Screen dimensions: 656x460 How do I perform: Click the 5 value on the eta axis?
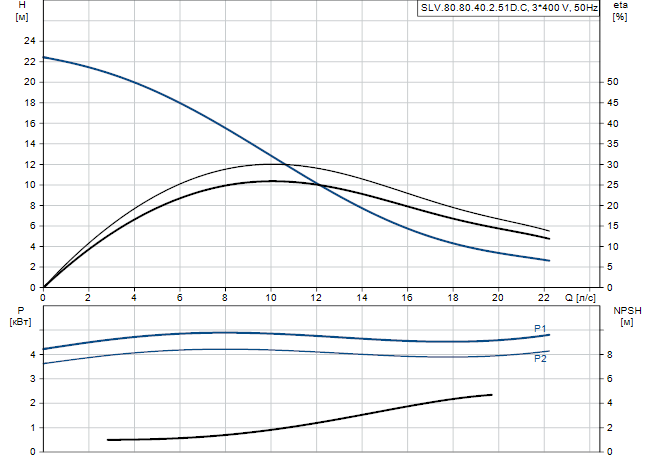click(x=610, y=267)
